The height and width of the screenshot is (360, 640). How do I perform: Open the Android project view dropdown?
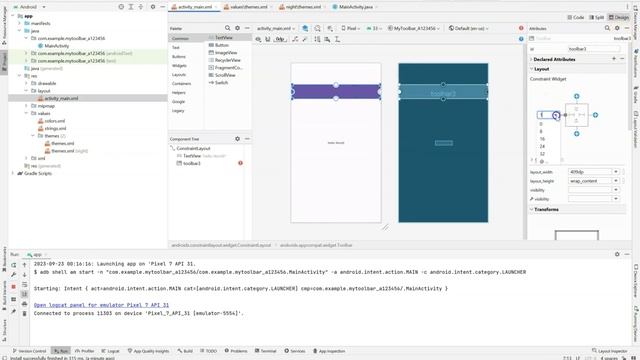click(x=30, y=7)
